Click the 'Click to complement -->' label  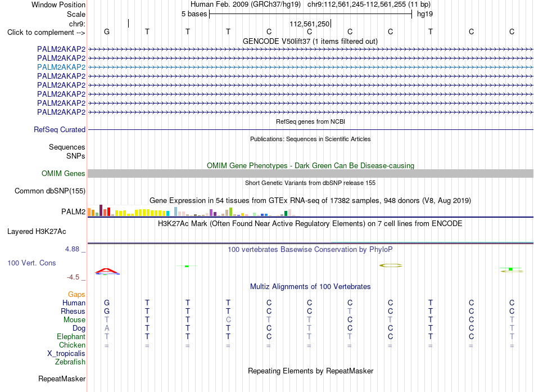[46, 33]
